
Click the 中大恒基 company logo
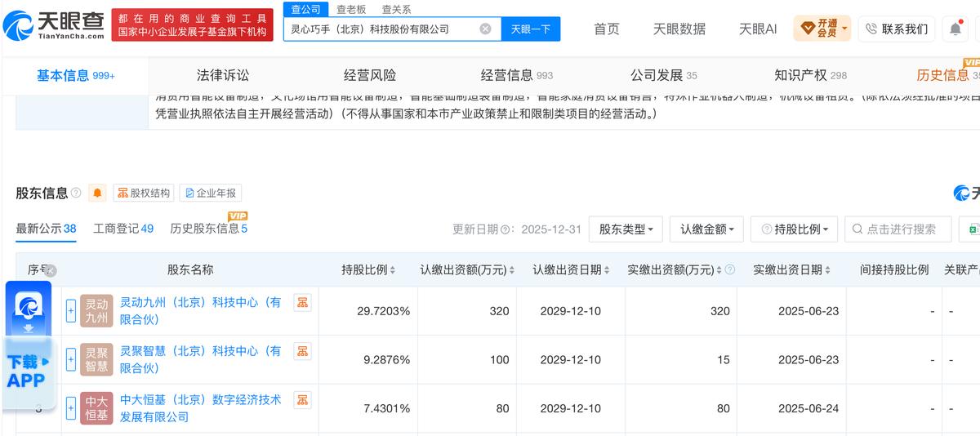pyautogui.click(x=96, y=408)
